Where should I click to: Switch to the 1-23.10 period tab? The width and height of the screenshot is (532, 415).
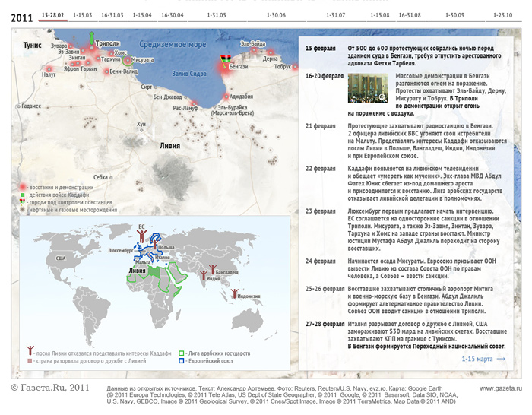click(x=503, y=16)
